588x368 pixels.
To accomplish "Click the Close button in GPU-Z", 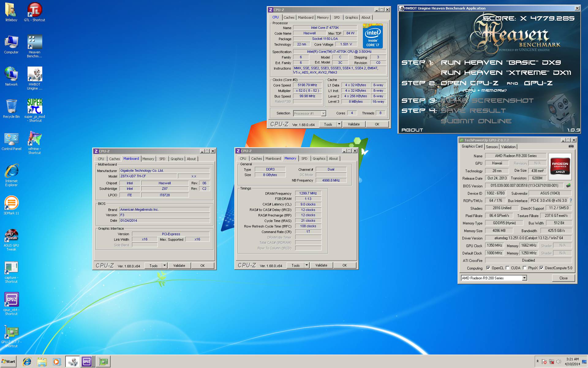I will click(563, 278).
